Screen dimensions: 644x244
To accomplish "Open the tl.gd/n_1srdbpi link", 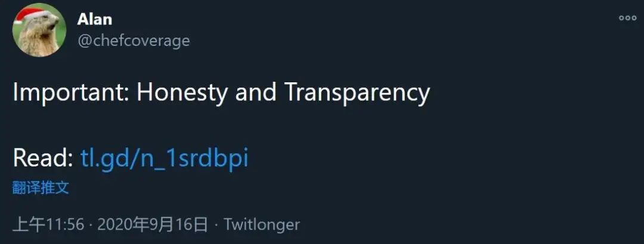I will (165, 158).
